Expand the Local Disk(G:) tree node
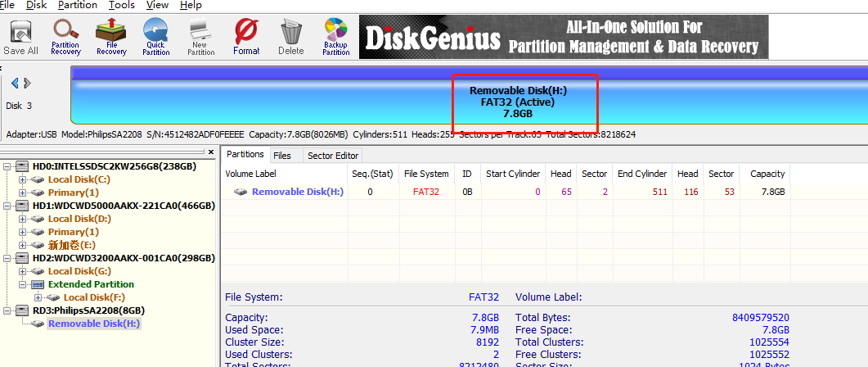The image size is (868, 367). 22,271
